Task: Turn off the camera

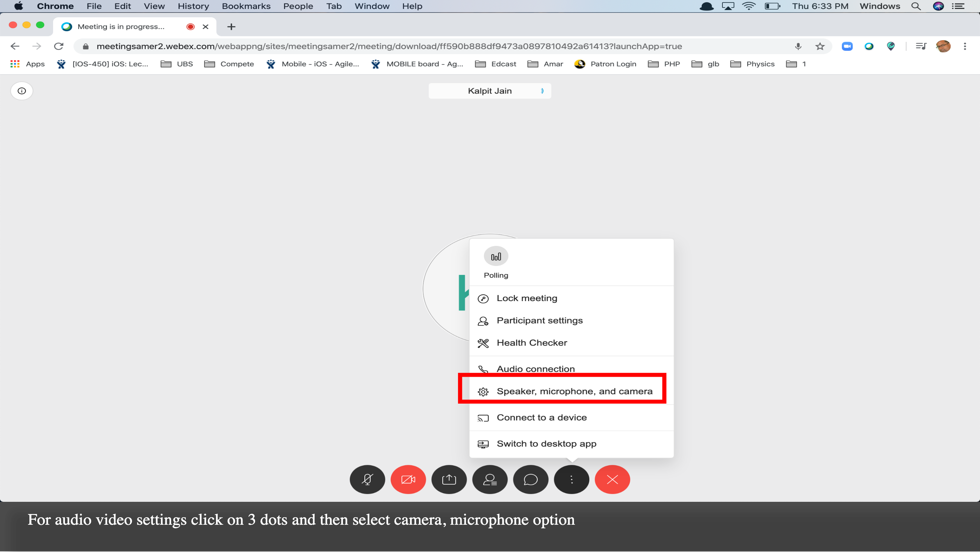Action: coord(408,479)
